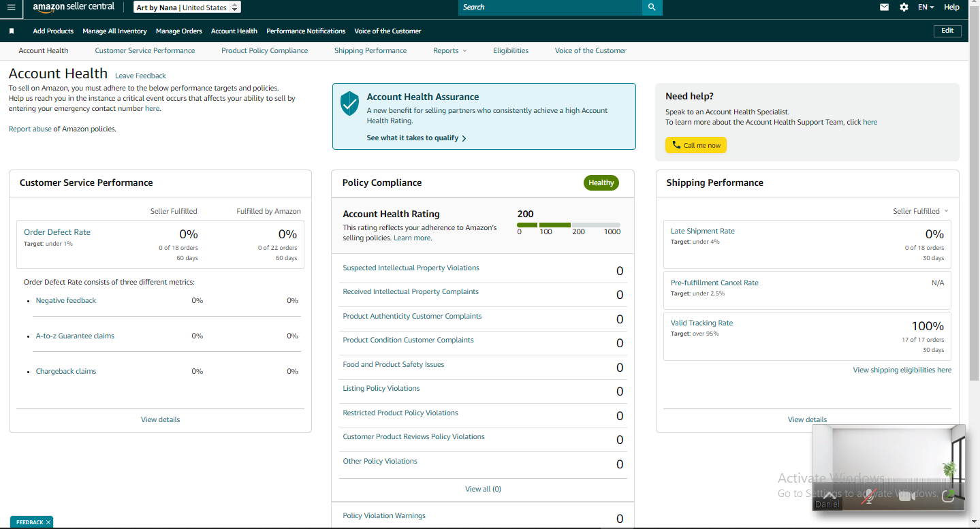This screenshot has width=980, height=529.
Task: Open Listing Policy Violations
Action: point(381,389)
